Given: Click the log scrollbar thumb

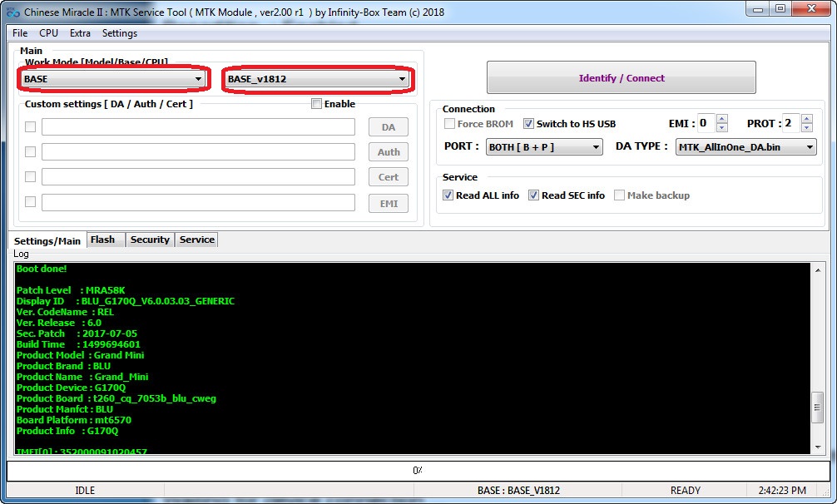Looking at the screenshot, I should (x=818, y=408).
